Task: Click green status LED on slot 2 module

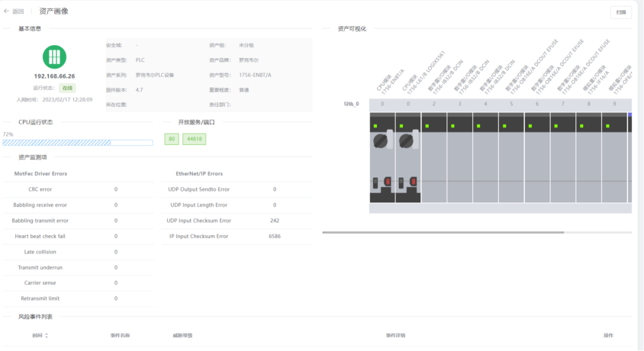Action: (x=428, y=126)
